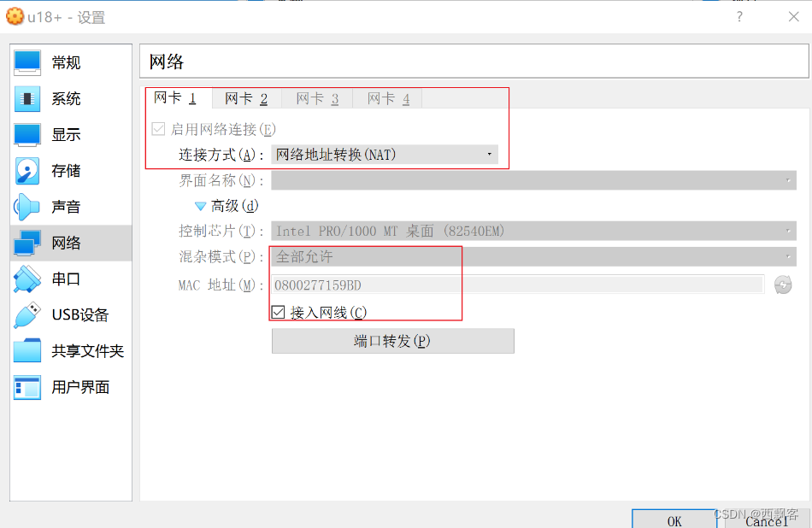The image size is (812, 528).
Task: Open 连接方式 NAT dropdown
Action: coord(385,155)
